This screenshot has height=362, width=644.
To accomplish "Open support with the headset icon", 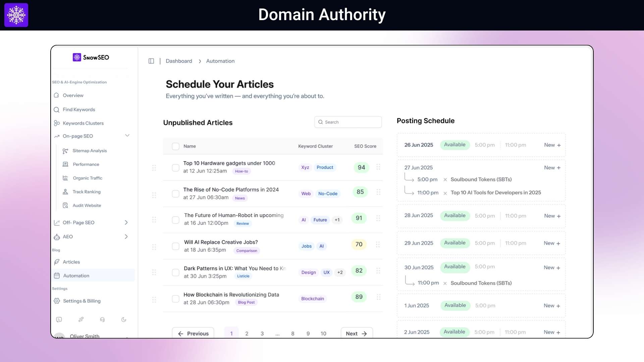I will [102, 319].
